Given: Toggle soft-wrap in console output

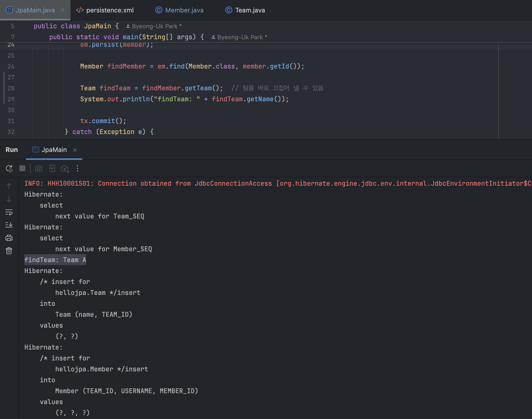Looking at the screenshot, I should click(9, 212).
